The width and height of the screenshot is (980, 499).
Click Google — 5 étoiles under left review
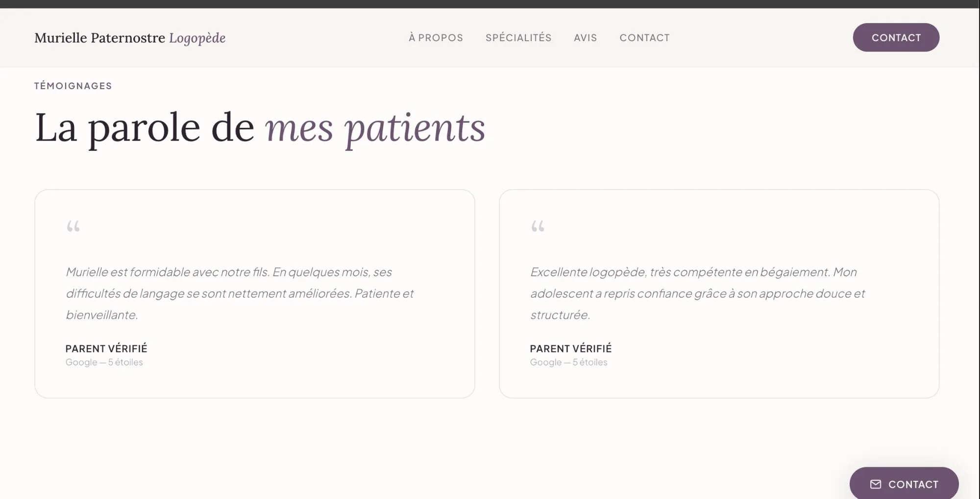click(x=104, y=362)
